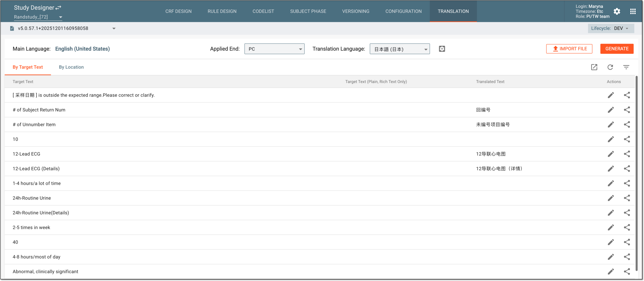644x281 pixels.
Task: Go to CRF DESIGN tab
Action: (x=178, y=11)
